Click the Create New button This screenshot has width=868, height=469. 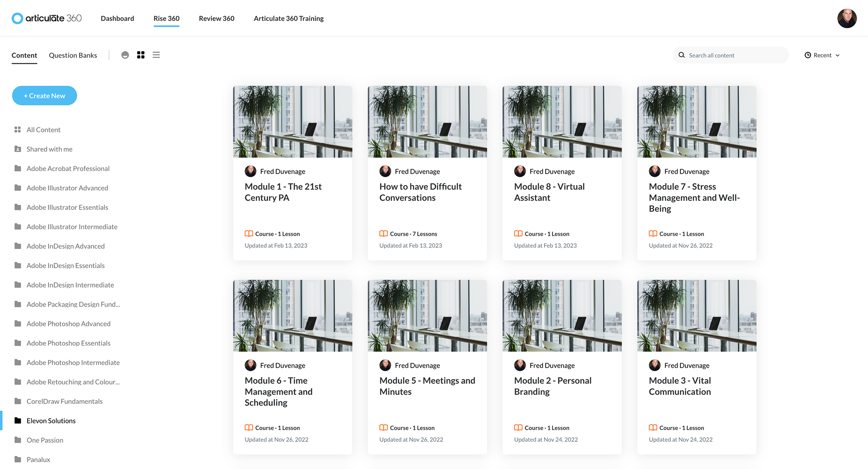point(44,95)
